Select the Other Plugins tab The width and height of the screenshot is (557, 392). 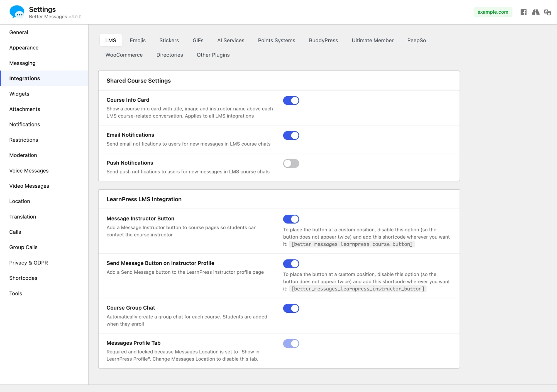click(x=213, y=55)
